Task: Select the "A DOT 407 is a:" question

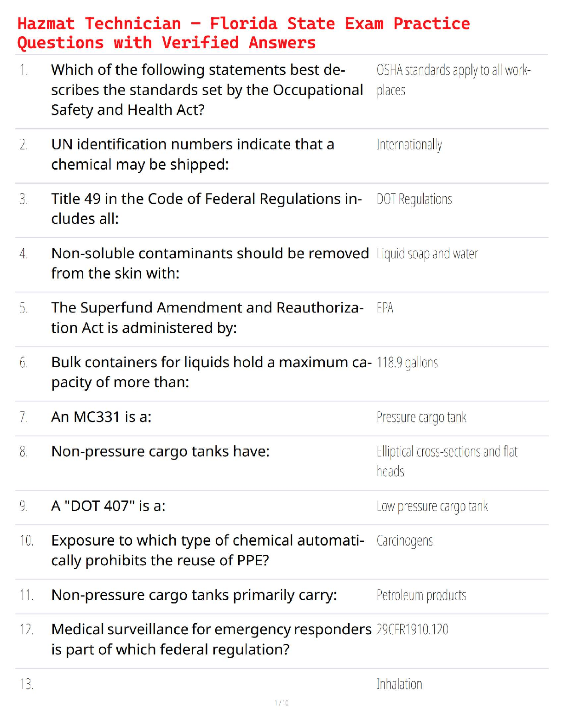Action: pos(108,506)
